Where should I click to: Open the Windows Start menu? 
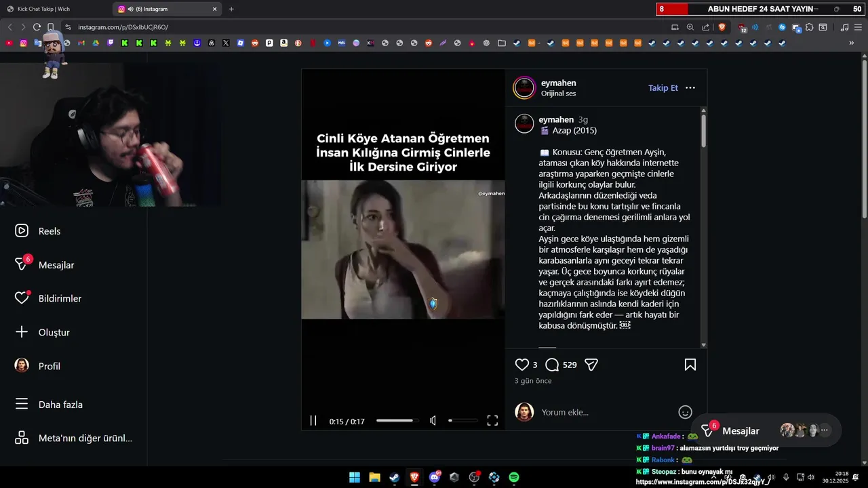[x=355, y=477]
